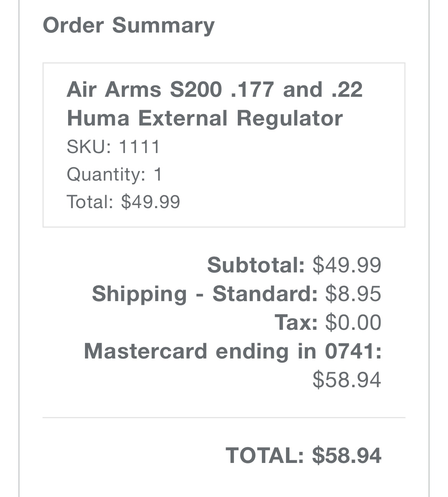Click the divider line above TOTAL

pyautogui.click(x=224, y=418)
